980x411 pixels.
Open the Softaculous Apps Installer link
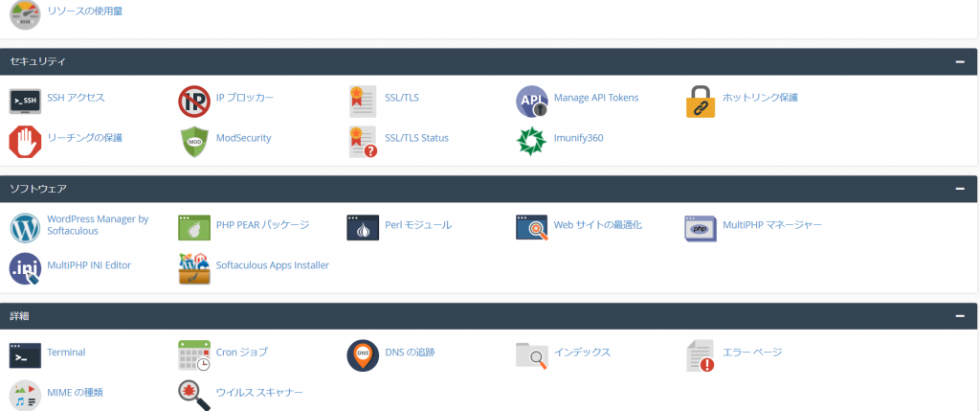tap(272, 265)
